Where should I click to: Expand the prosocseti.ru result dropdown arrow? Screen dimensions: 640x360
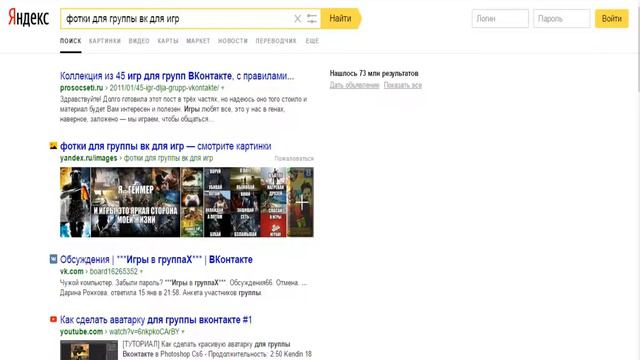pyautogui.click(x=222, y=88)
